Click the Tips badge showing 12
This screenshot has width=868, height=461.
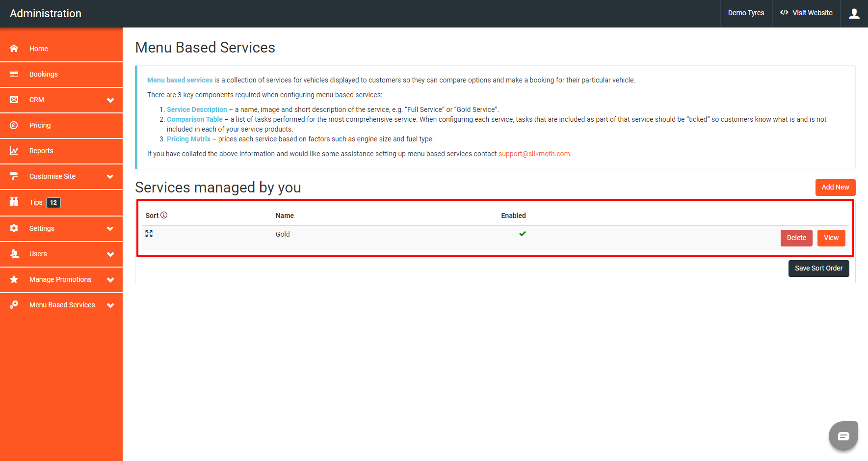point(53,202)
